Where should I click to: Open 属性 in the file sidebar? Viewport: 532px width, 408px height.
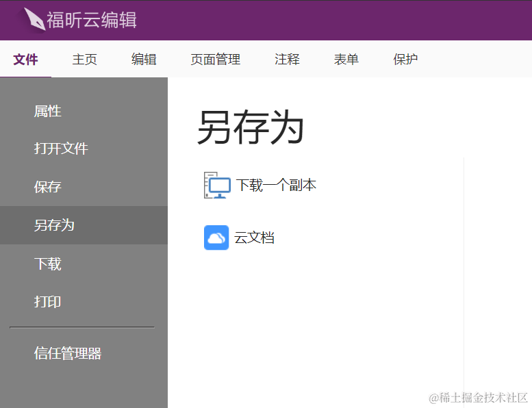pyautogui.click(x=84, y=112)
